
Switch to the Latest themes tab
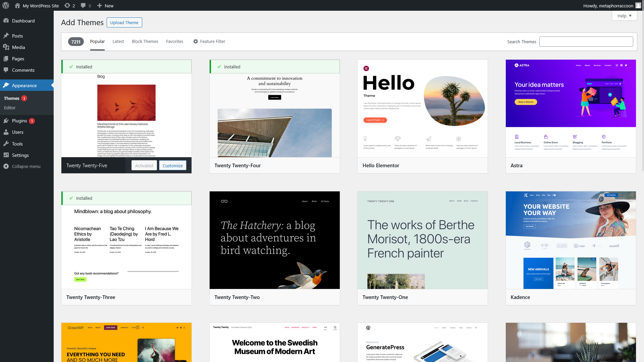point(118,41)
